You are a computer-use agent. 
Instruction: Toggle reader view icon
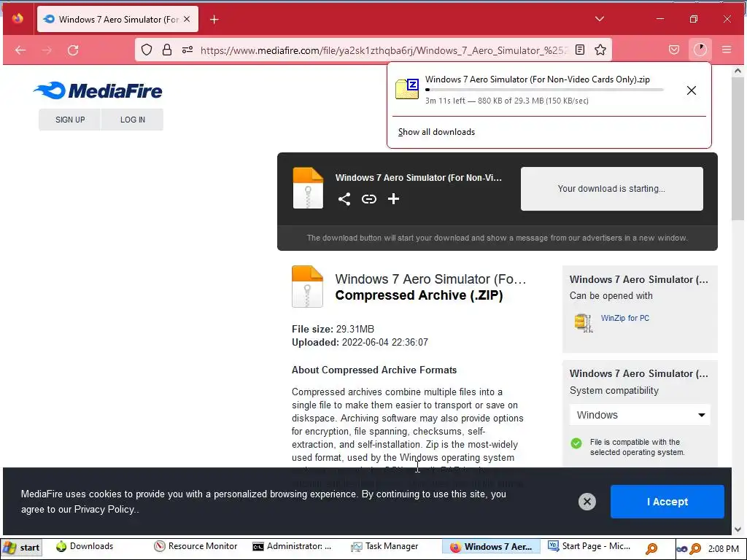580,50
